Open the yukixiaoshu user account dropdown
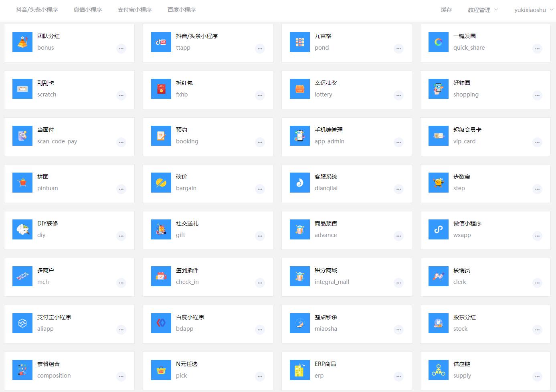This screenshot has width=556, height=392. (533, 10)
